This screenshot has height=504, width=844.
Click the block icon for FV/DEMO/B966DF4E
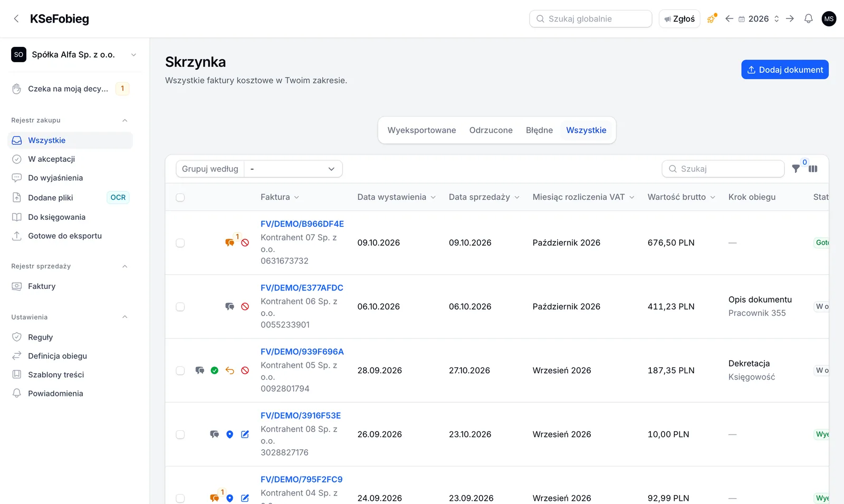[x=245, y=243]
